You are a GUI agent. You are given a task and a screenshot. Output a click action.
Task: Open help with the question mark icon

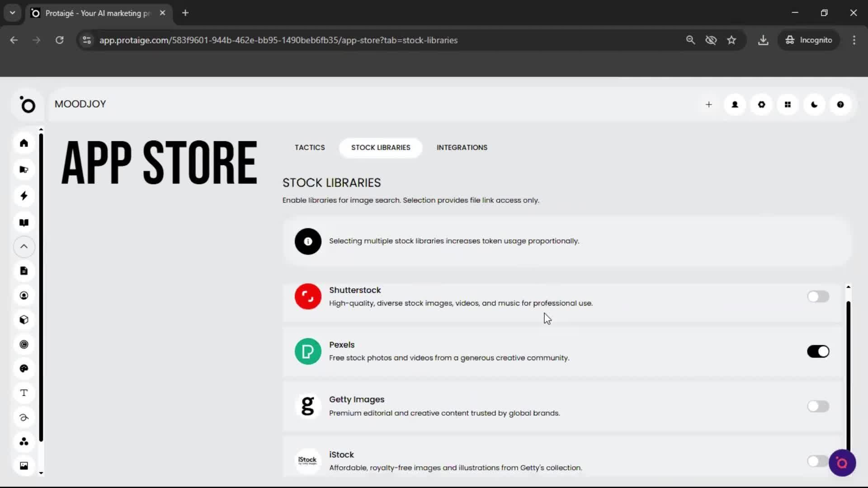click(840, 104)
